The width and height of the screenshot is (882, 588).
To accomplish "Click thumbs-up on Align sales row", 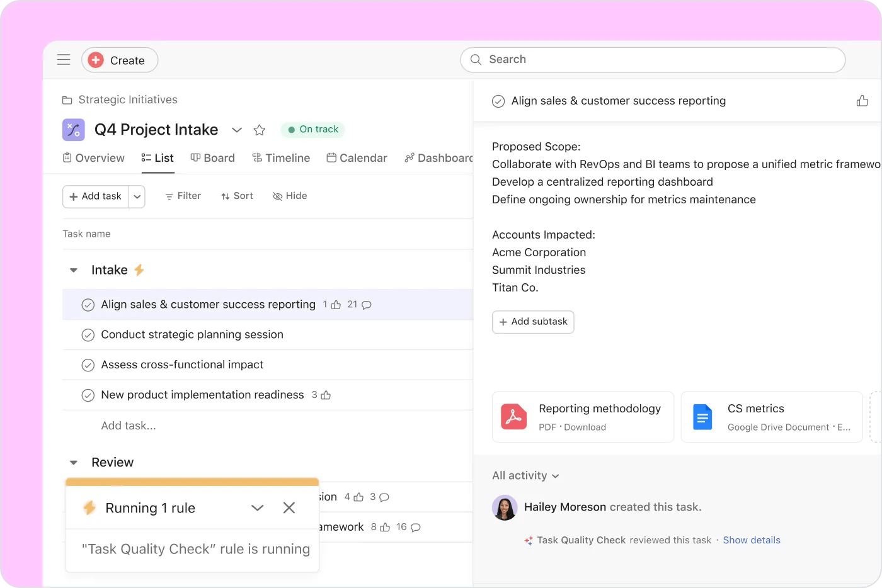I will 336,305.
